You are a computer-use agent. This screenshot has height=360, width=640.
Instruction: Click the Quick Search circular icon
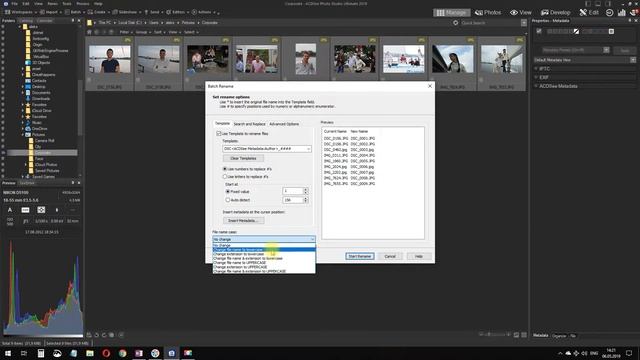click(x=456, y=23)
